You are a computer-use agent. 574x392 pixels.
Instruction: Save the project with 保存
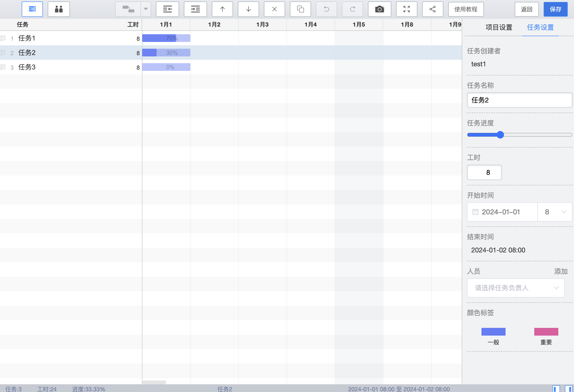(x=555, y=9)
